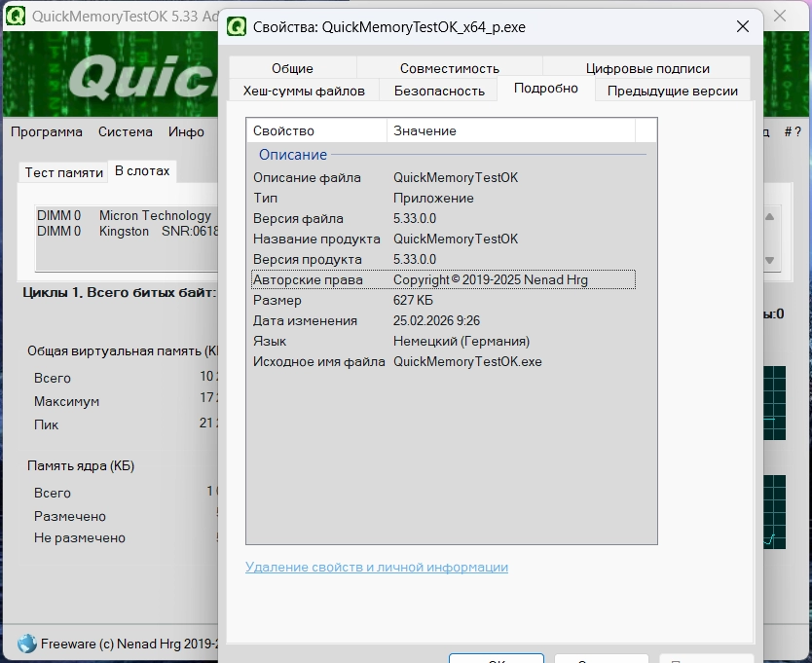Click the Удаление свойств и личной информации link
Screen dimensions: 812x663
(377, 568)
